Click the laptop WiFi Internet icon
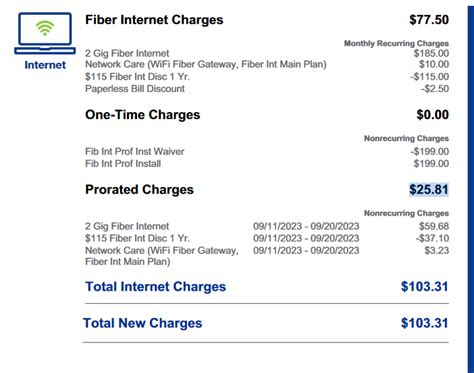 pyautogui.click(x=45, y=33)
